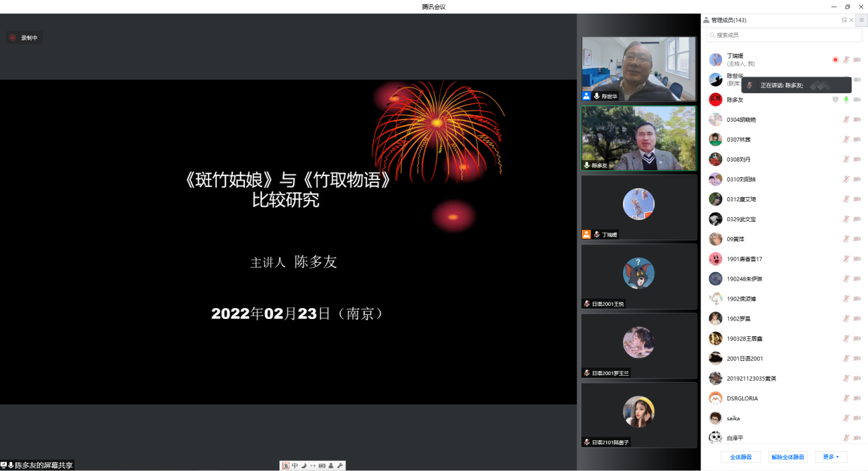The image size is (868, 471).
Task: Toggle microphone for member 0304胡晓艳
Action: pos(846,120)
